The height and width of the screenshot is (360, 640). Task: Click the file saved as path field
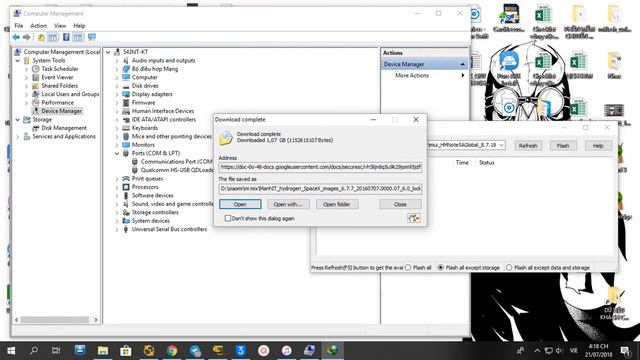click(320, 189)
